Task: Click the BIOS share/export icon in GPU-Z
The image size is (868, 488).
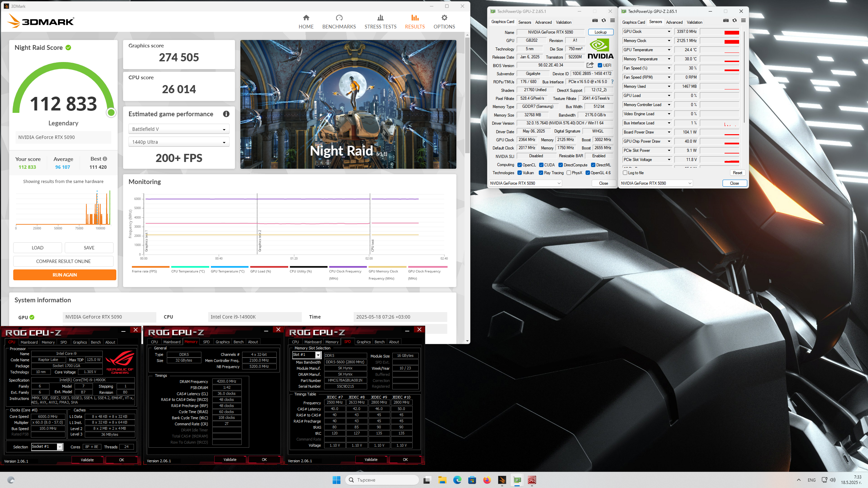Action: coord(590,65)
